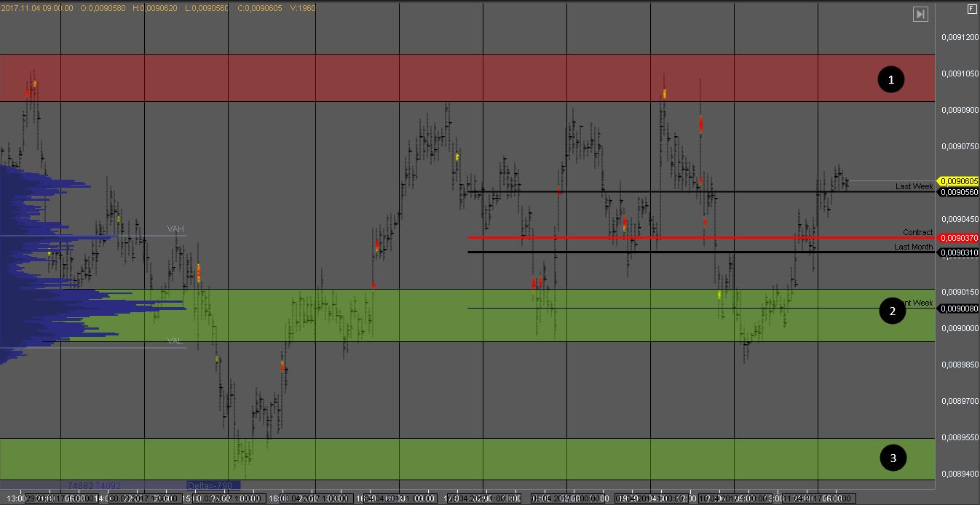Select the red Contract price tag 0,0090370
The width and height of the screenshot is (980, 505).
tap(958, 238)
